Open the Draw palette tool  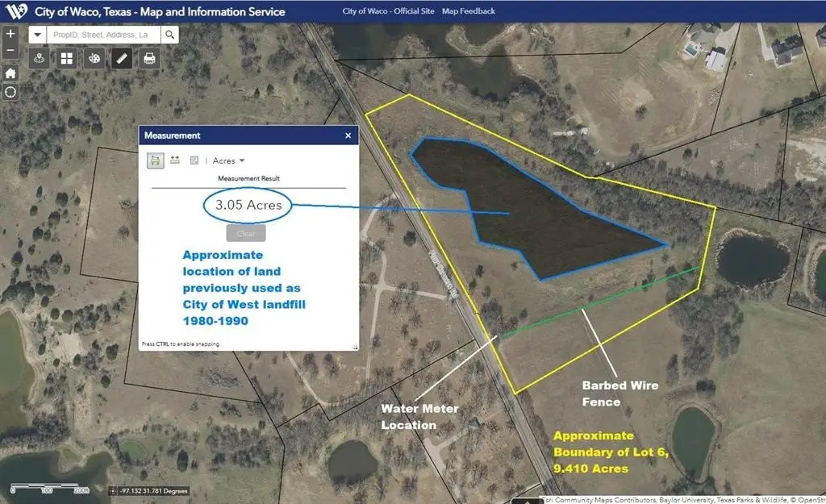click(x=94, y=59)
